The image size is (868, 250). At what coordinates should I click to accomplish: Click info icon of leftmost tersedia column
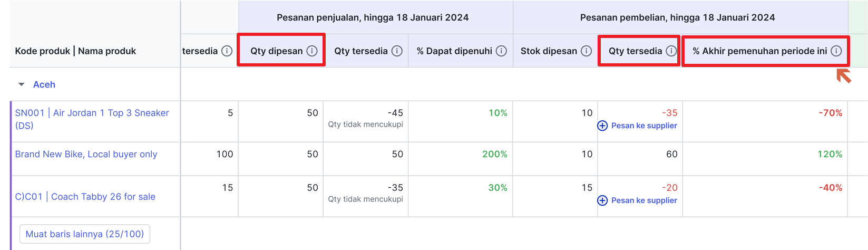point(227,51)
